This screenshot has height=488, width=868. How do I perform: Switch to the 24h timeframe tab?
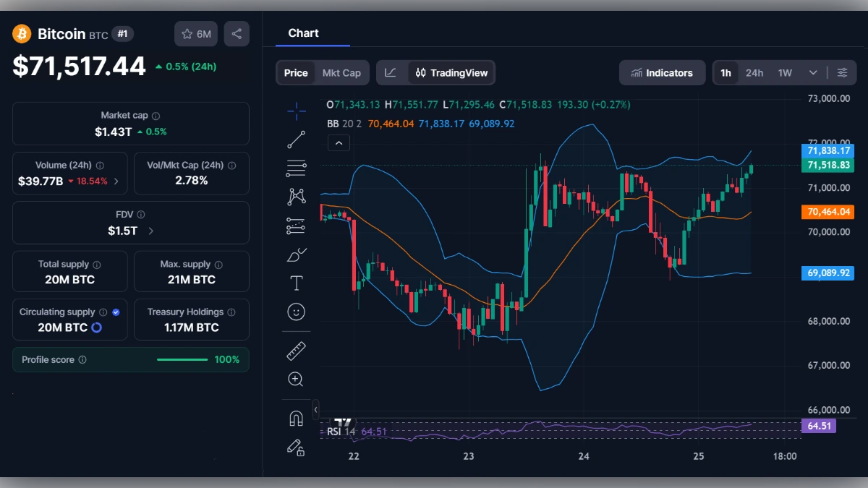754,72
